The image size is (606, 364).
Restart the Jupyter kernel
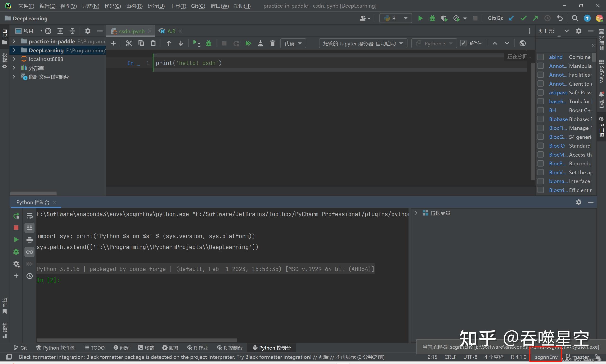pyautogui.click(x=236, y=43)
